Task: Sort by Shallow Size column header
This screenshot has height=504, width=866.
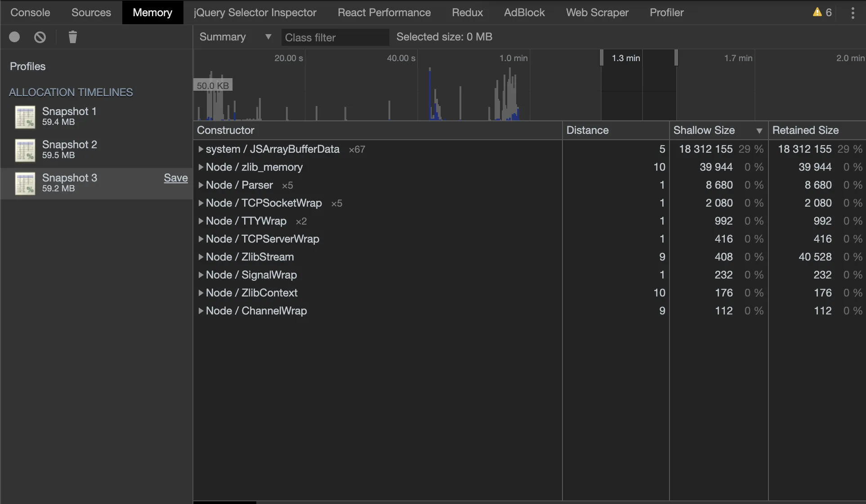Action: pos(704,130)
